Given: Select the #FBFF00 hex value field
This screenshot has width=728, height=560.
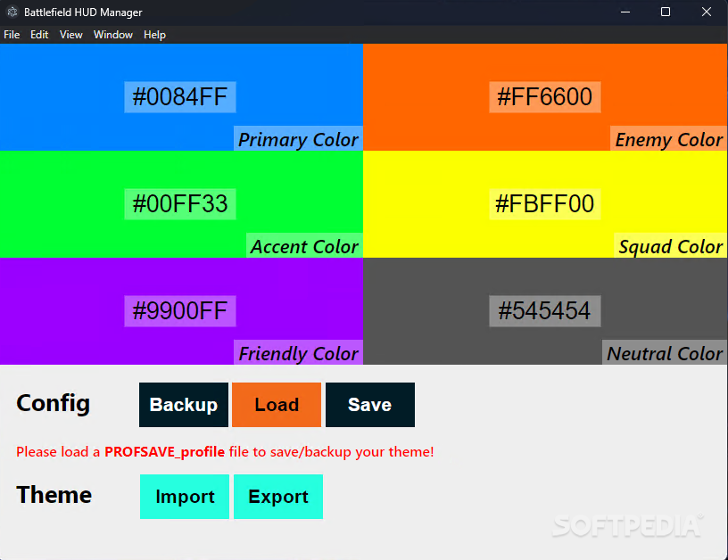Looking at the screenshot, I should coord(544,204).
